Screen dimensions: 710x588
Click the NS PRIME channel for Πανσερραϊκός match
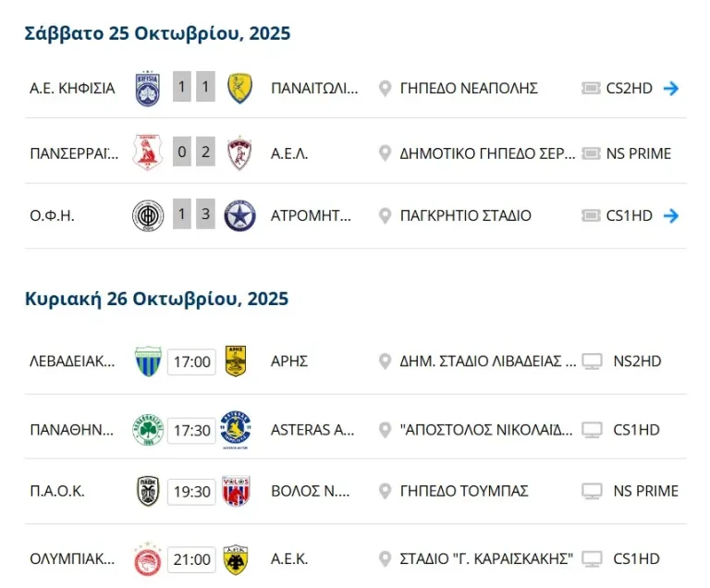click(x=639, y=153)
